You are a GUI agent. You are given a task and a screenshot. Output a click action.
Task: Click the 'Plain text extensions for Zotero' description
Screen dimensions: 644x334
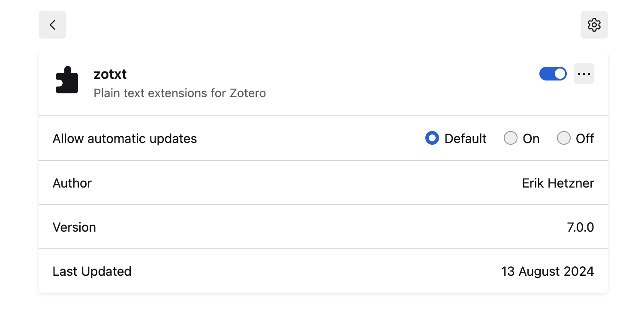pyautogui.click(x=180, y=93)
